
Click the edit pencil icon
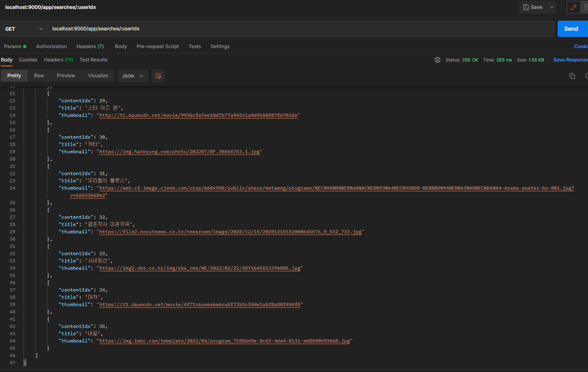(x=573, y=7)
